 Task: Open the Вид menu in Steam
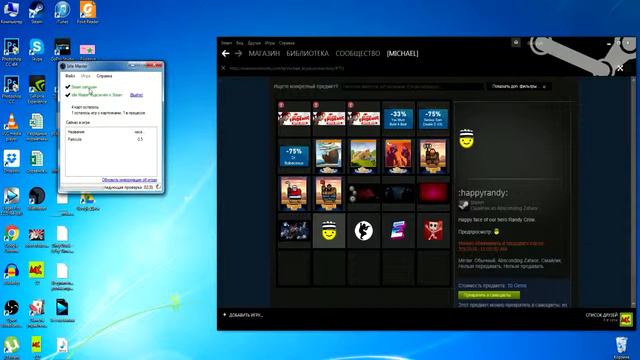pos(240,43)
